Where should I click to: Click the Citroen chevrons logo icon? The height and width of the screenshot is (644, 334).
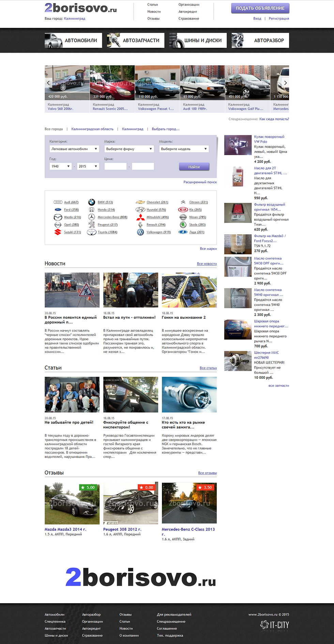point(183,202)
